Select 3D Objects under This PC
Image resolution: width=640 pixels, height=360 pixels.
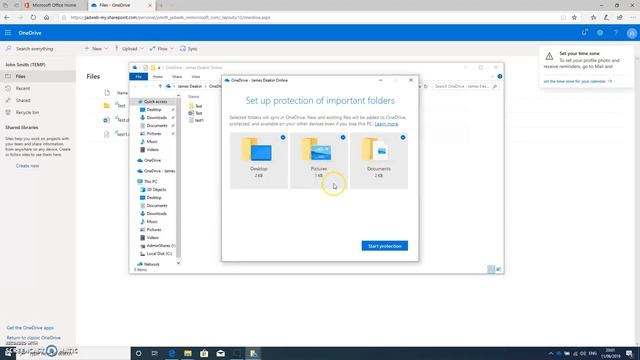[x=156, y=190]
